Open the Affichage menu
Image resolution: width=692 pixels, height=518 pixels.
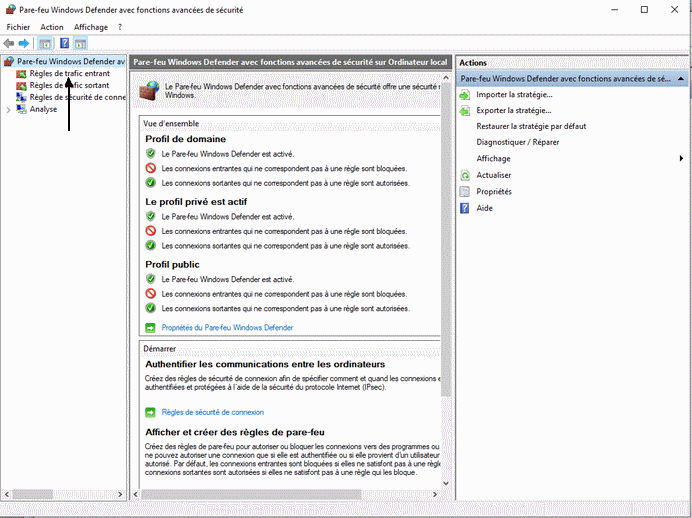pos(91,27)
